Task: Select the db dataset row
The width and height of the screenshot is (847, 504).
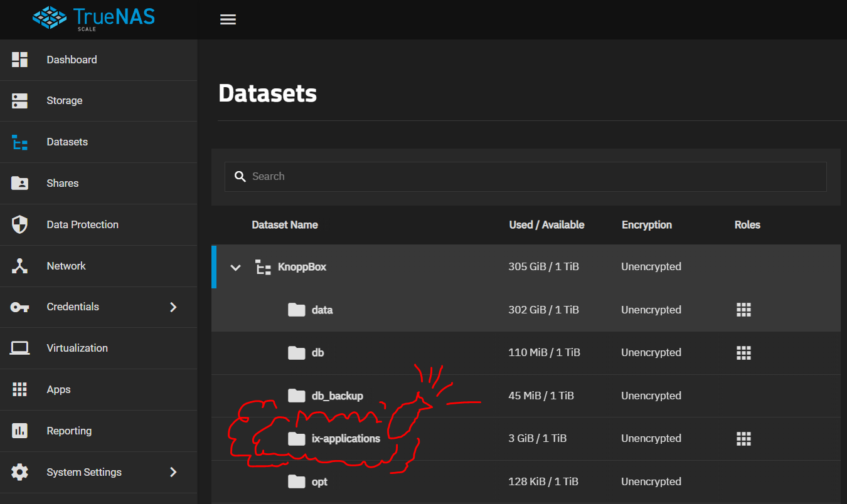Action: [526, 353]
